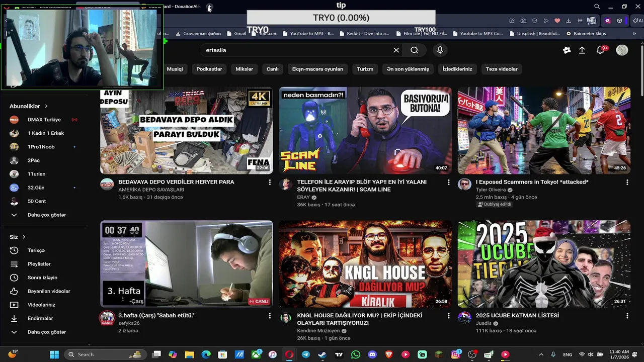Select Ən son yüklənmiş filter chip
Image resolution: width=644 pixels, height=362 pixels.
[x=408, y=69]
